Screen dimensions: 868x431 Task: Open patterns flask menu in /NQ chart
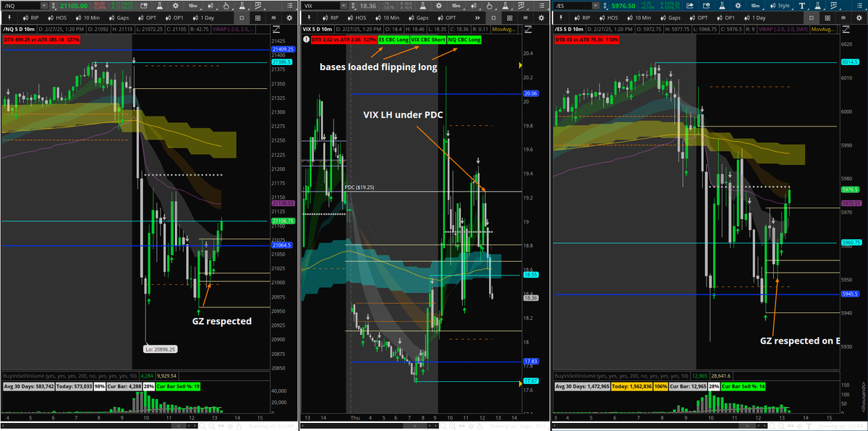tap(242, 6)
